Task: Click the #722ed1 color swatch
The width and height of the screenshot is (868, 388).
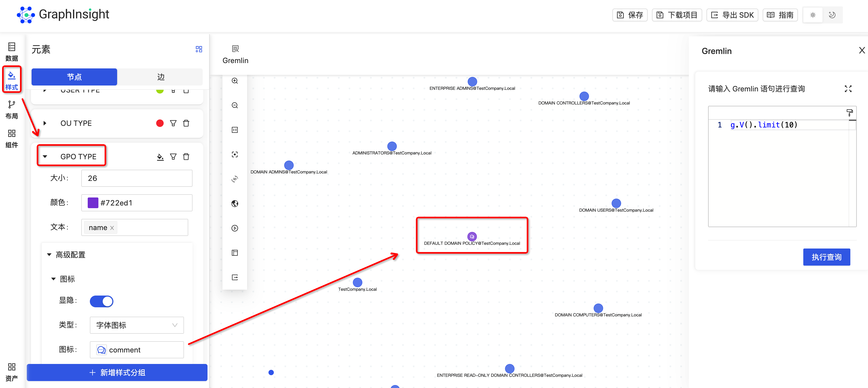Action: click(93, 203)
